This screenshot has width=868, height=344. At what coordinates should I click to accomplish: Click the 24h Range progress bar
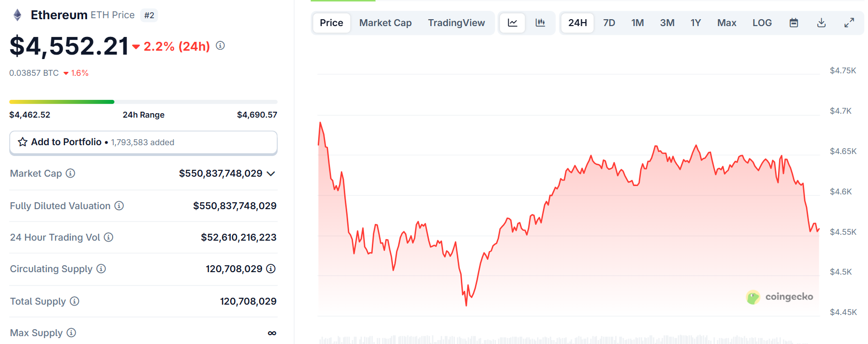(x=143, y=101)
